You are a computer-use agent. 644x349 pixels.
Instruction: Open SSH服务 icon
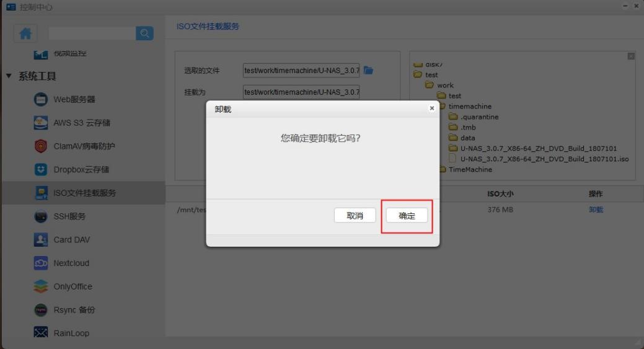40,216
